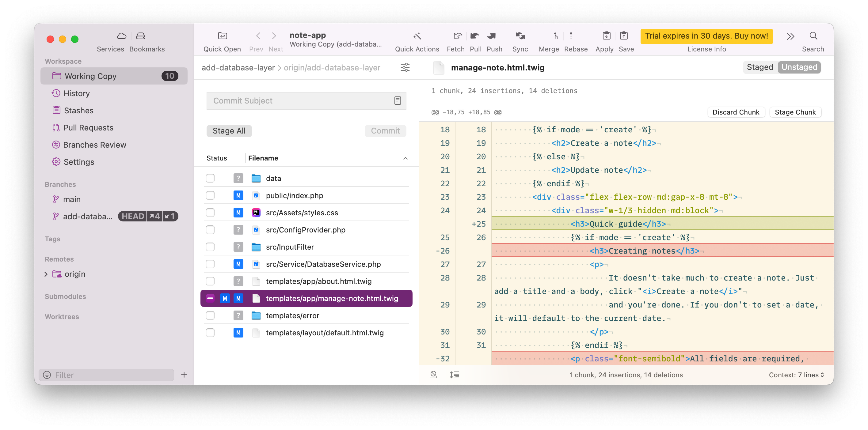Click the Rebase toolbar icon
The width and height of the screenshot is (868, 430).
(571, 36)
